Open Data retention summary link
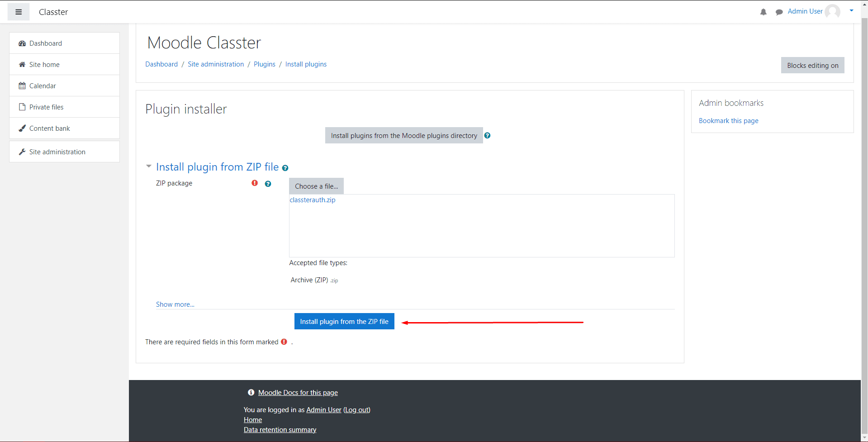 tap(280, 430)
